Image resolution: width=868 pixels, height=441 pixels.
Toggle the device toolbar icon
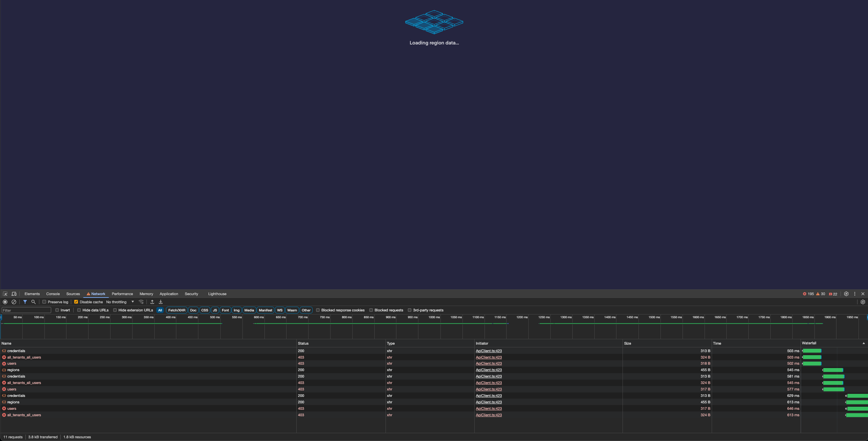coord(14,294)
